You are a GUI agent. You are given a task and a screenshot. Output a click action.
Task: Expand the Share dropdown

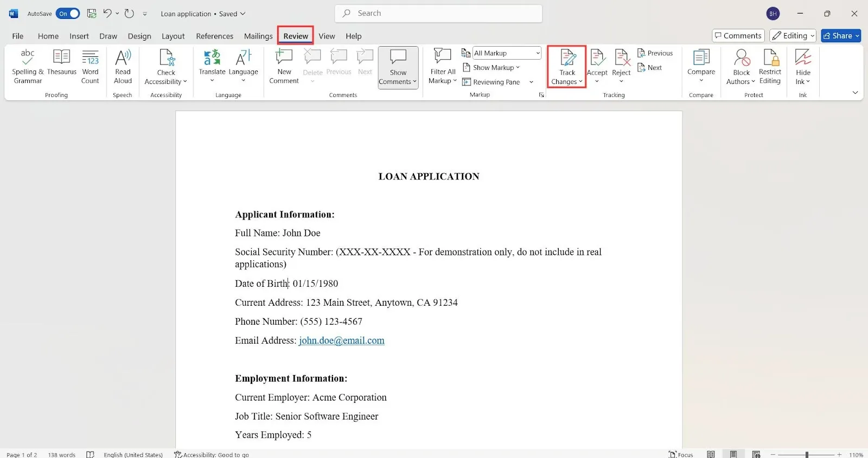(857, 36)
